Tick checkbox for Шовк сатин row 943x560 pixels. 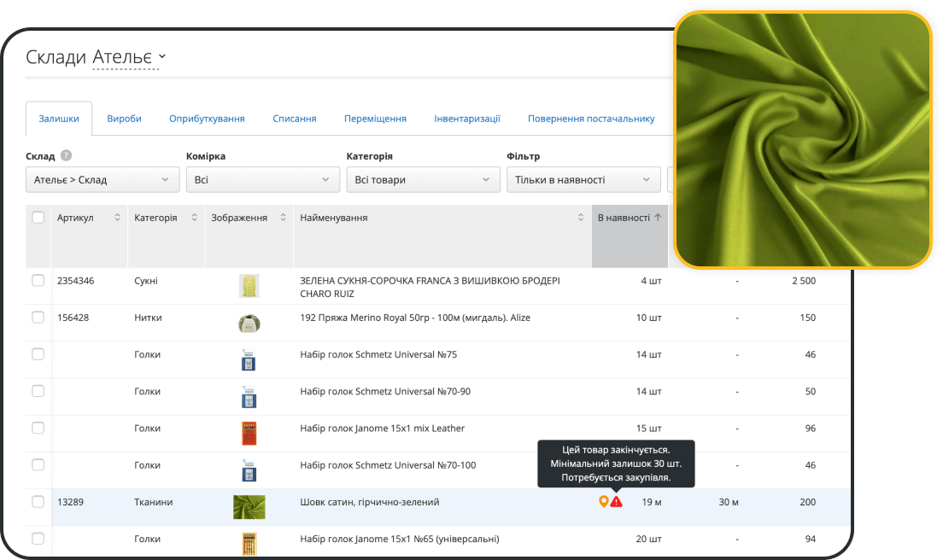tap(38, 502)
